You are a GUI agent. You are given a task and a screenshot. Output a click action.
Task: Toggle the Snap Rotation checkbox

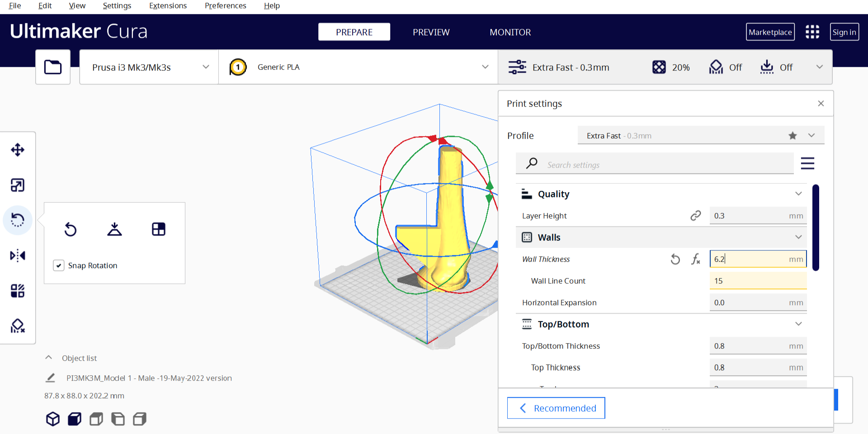[59, 265]
